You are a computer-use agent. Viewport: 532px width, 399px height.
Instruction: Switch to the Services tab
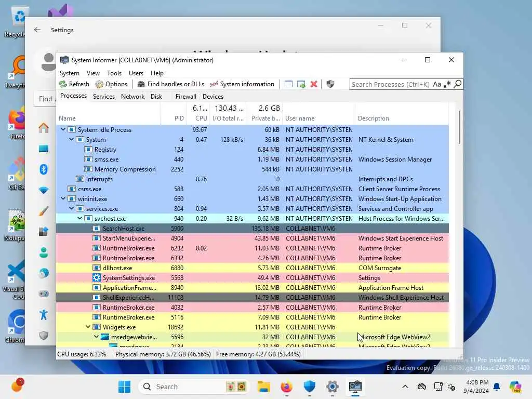104,96
